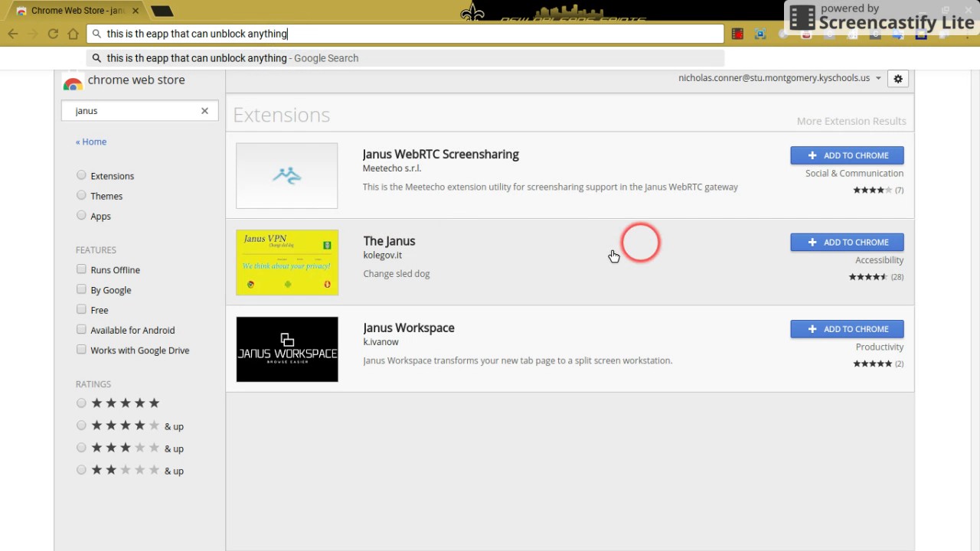The height and width of the screenshot is (551, 980).
Task: Add The Janus to Chrome
Action: pyautogui.click(x=847, y=242)
